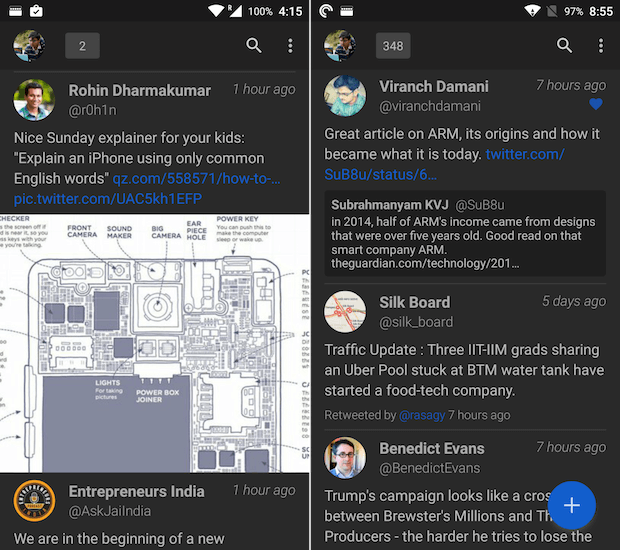
Task: Select the Silk Board name
Action: [x=415, y=302]
